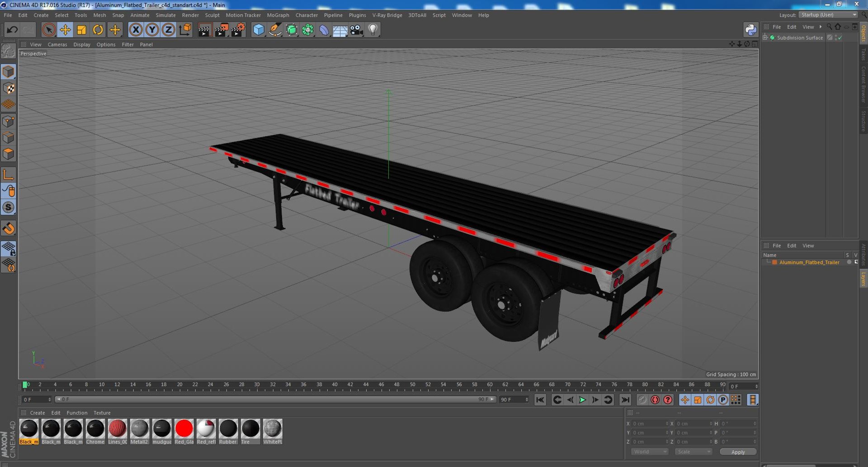
Task: Select the Scale tool
Action: click(x=81, y=30)
